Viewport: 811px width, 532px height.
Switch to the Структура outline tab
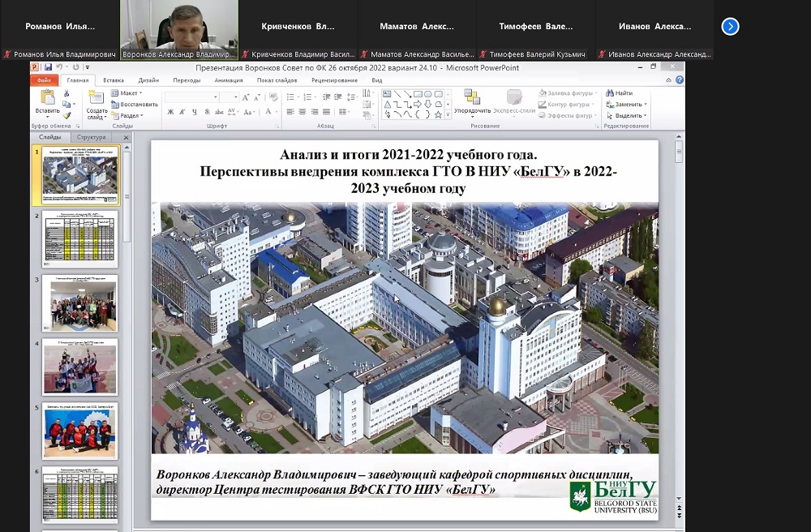click(x=92, y=137)
